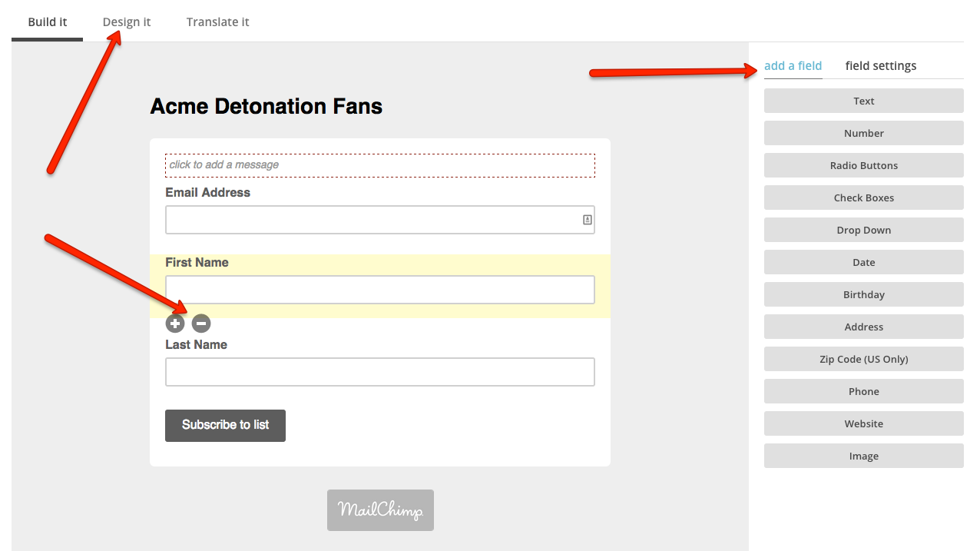Open the Translate it tab
The height and width of the screenshot is (551, 980).
pos(218,22)
